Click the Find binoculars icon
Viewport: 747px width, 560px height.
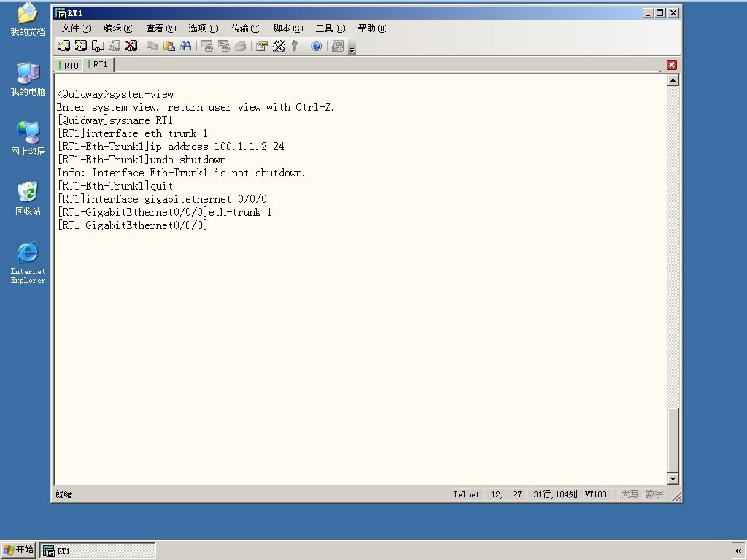pos(185,46)
